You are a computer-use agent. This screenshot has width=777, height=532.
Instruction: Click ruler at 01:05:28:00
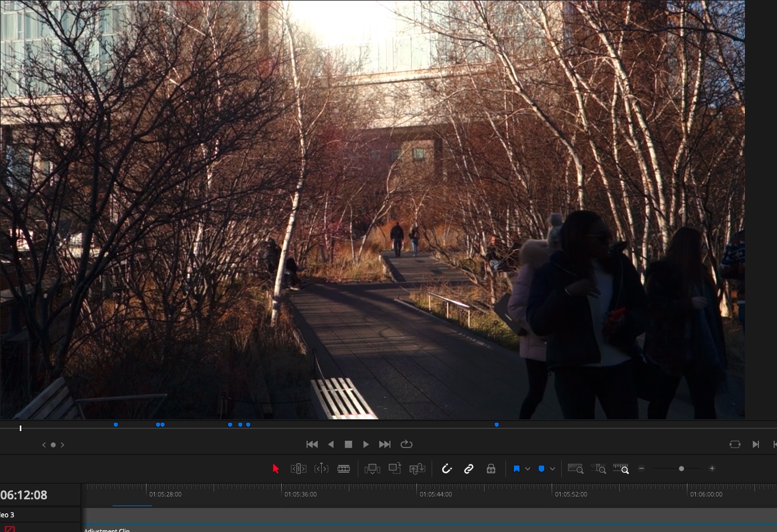pyautogui.click(x=165, y=494)
